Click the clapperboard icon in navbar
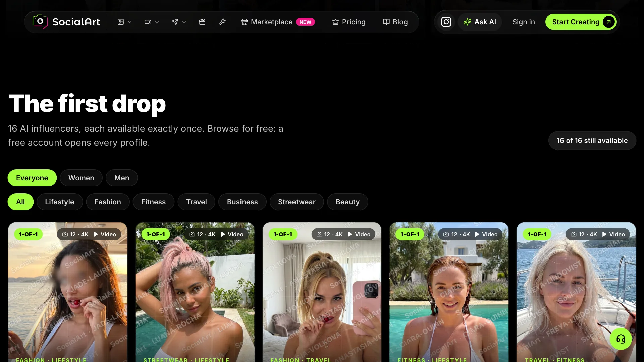Viewport: 644px width, 362px height. (x=202, y=22)
